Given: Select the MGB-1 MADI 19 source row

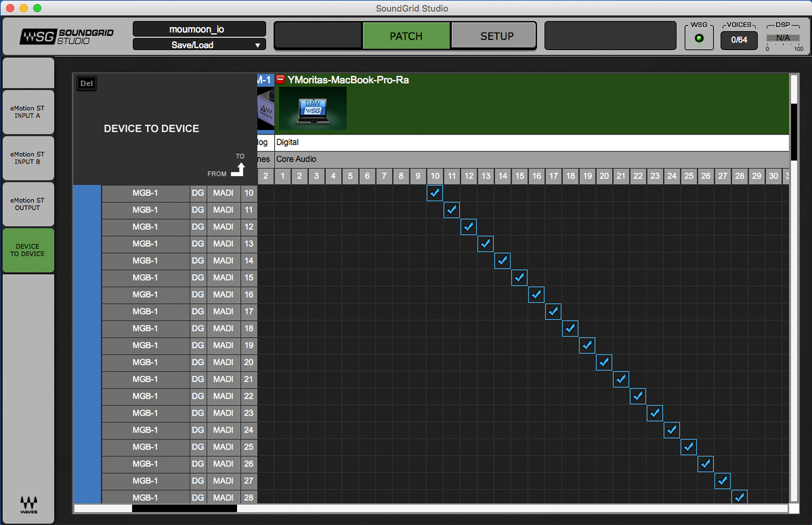Looking at the screenshot, I should (180, 345).
